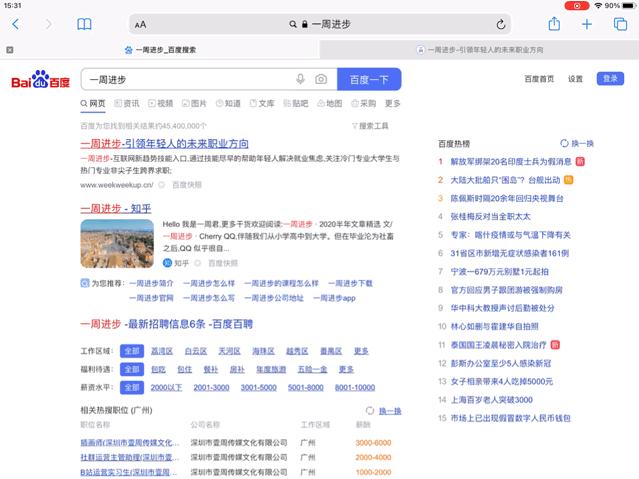639x479 pixels.
Task: Click the 知乎 source icon under result
Action: point(167,263)
